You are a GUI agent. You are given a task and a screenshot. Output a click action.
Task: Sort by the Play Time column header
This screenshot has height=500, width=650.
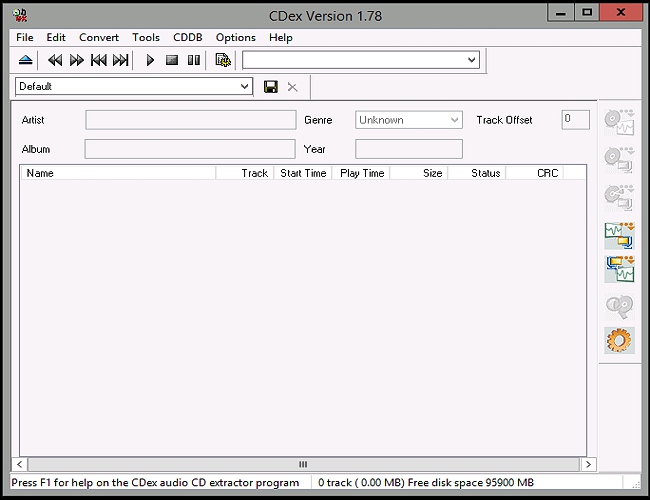(361, 173)
